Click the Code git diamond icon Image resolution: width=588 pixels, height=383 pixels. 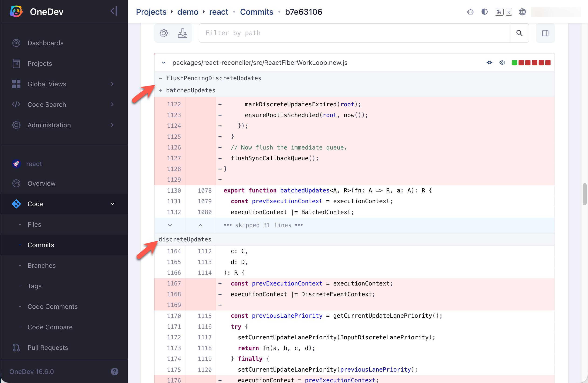[x=16, y=204]
